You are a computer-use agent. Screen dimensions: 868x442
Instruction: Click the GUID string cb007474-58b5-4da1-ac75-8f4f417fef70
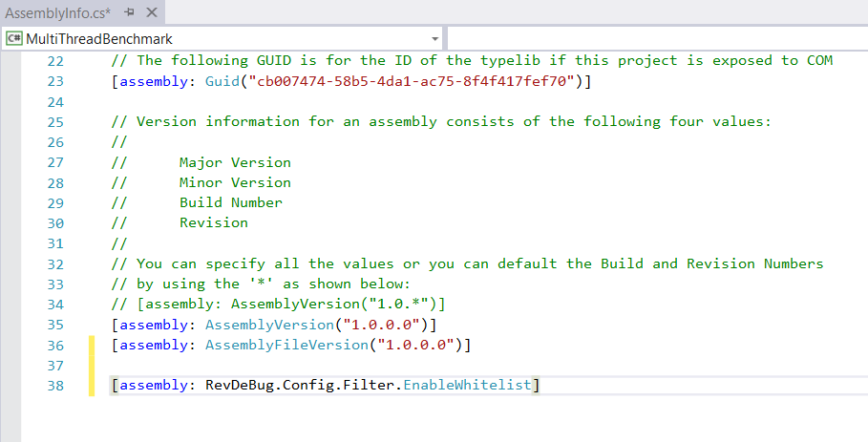[413, 81]
